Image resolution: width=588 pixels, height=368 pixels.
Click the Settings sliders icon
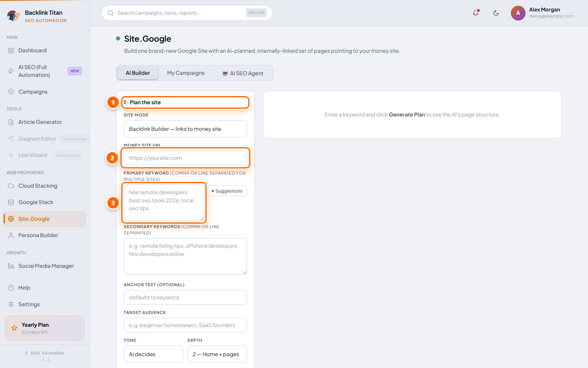point(11,305)
